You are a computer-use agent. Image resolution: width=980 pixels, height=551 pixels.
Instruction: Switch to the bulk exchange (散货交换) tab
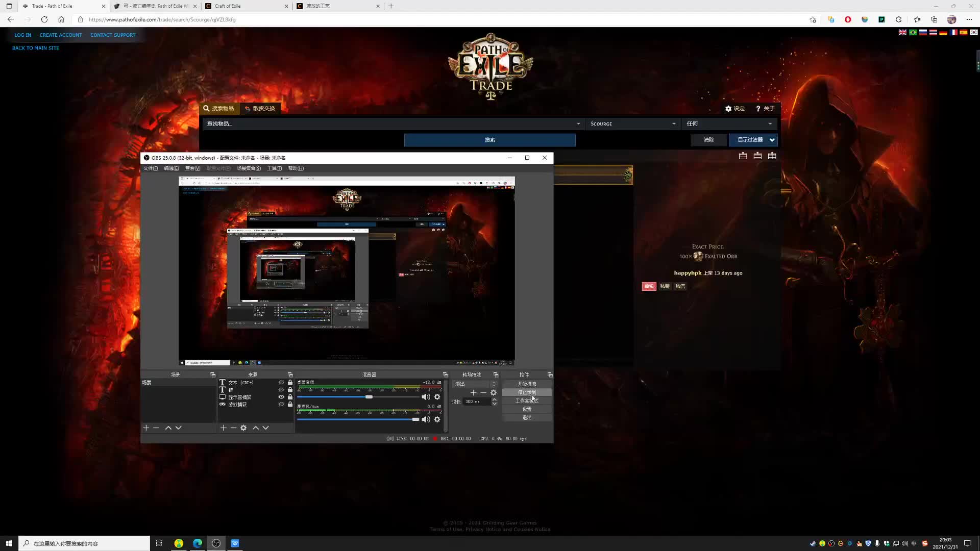[x=260, y=108]
